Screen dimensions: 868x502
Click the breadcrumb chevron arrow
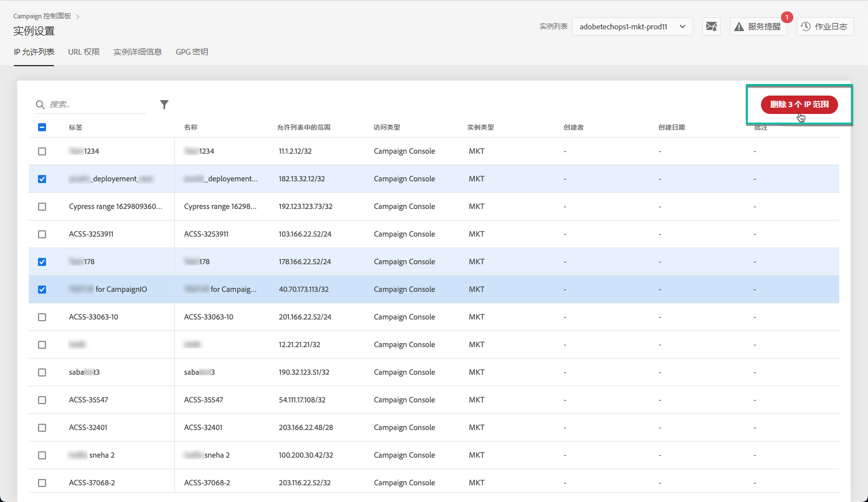click(78, 17)
